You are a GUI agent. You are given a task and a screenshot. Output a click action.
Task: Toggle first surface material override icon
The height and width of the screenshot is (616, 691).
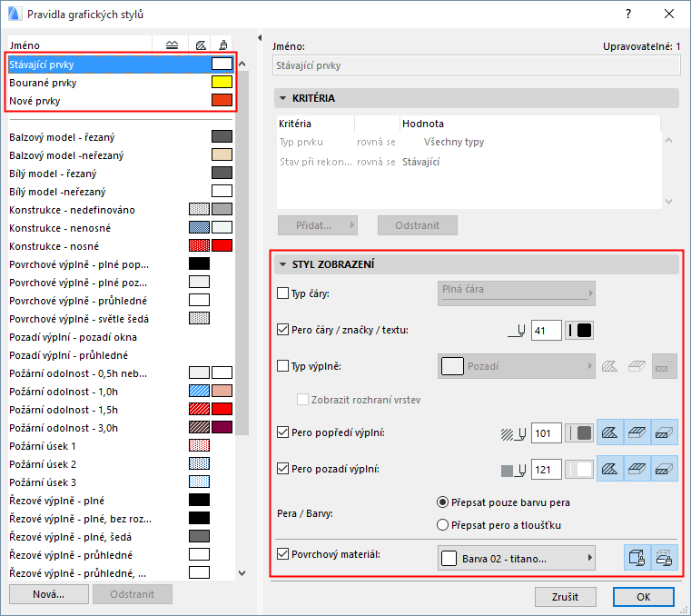tap(637, 558)
